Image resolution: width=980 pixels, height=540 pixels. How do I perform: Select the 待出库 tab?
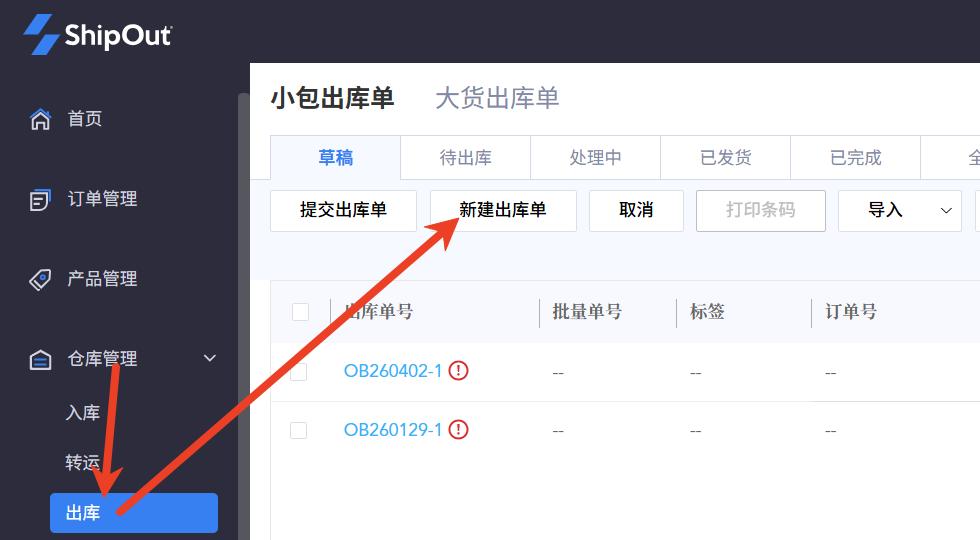(465, 158)
